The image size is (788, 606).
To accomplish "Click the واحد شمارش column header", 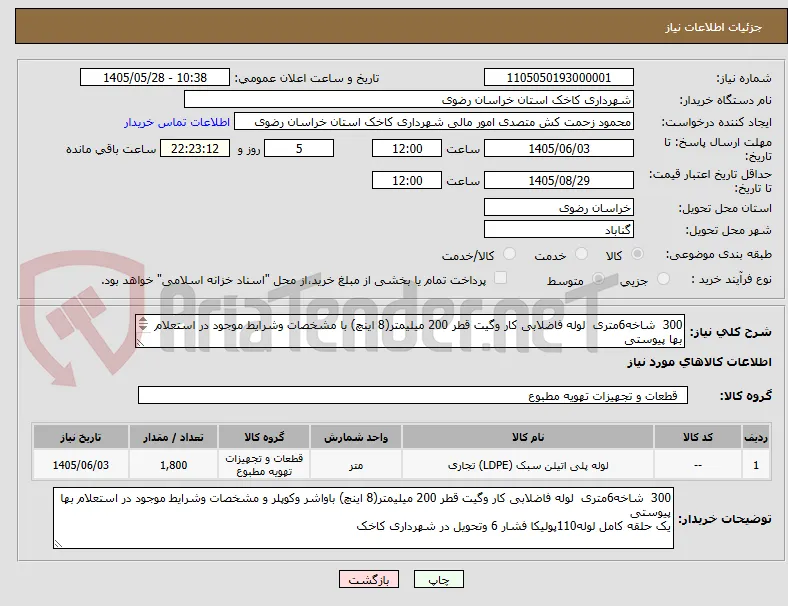I will [x=356, y=437].
